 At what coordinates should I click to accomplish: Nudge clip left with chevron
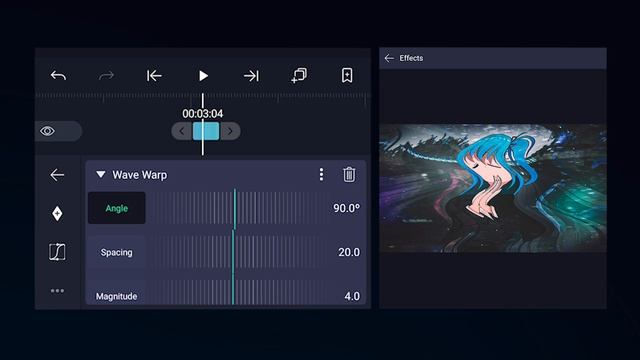point(182,131)
